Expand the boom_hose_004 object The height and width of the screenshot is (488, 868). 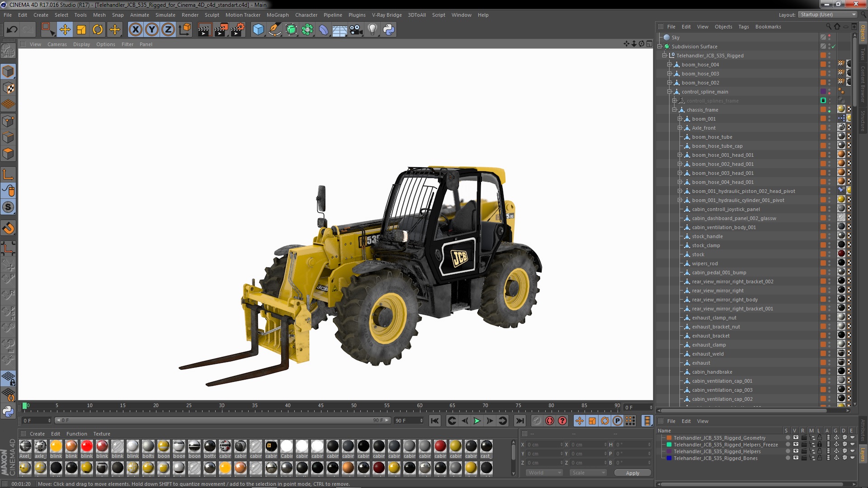pos(670,65)
